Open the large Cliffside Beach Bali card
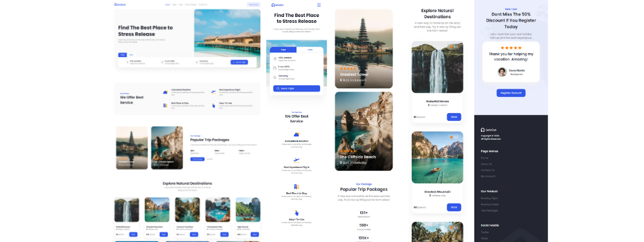The image size is (644, 242). tap(364, 131)
